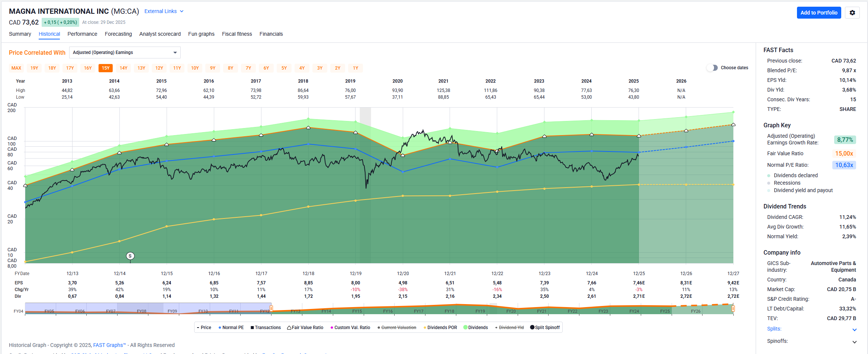
Task: Click the Add to Portfolio button
Action: [819, 13]
